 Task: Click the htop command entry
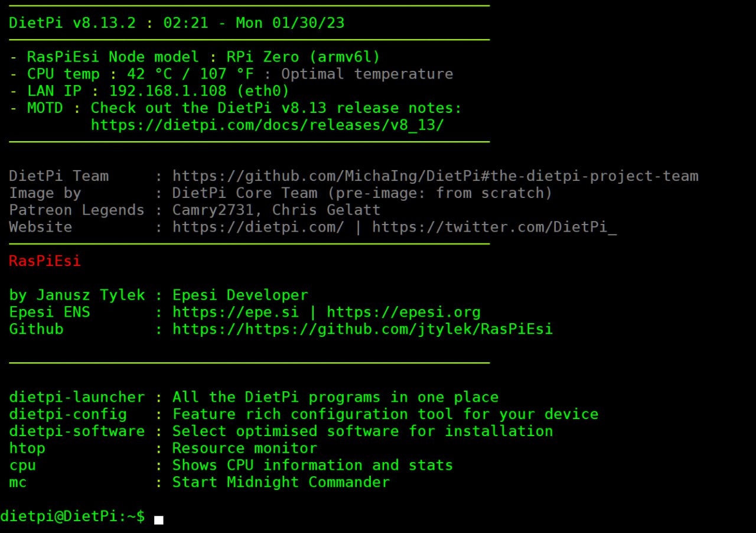pos(27,448)
